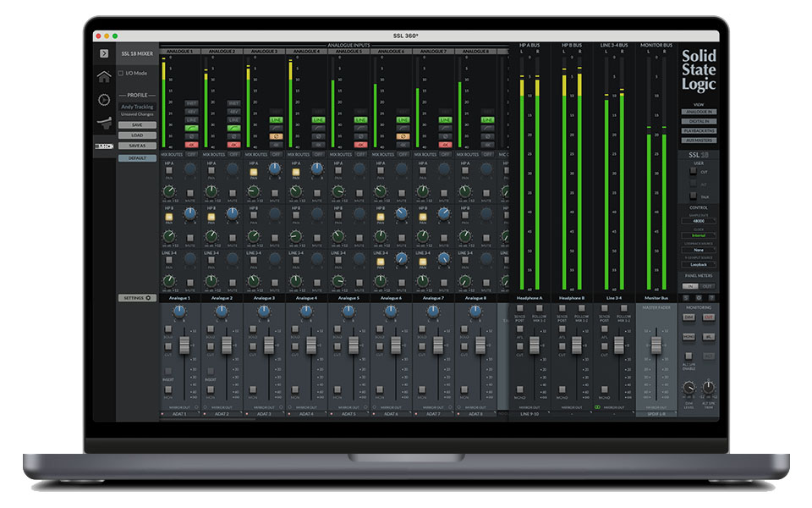Toggle INST input on Analogue 2

234,103
